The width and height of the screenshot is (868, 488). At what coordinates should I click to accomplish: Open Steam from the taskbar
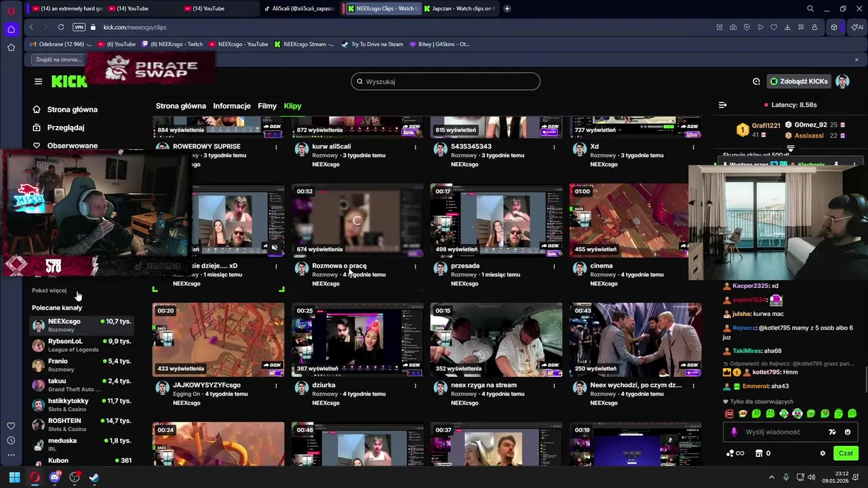[x=94, y=477]
